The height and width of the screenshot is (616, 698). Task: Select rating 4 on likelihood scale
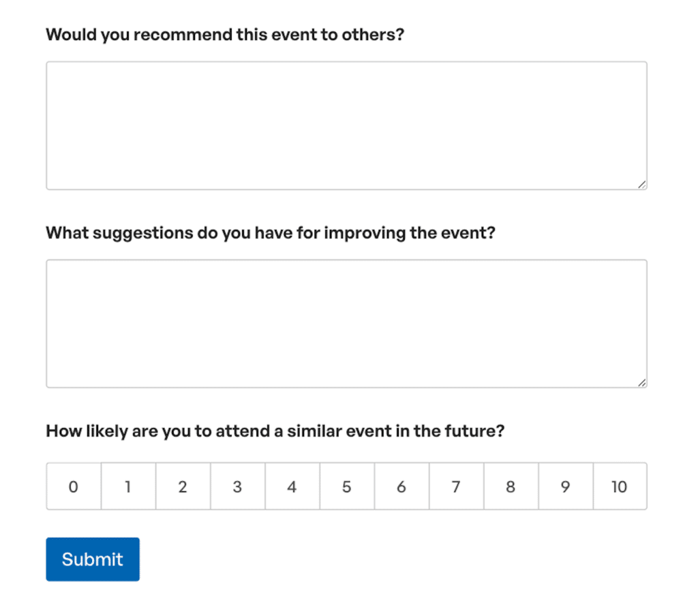[292, 487]
